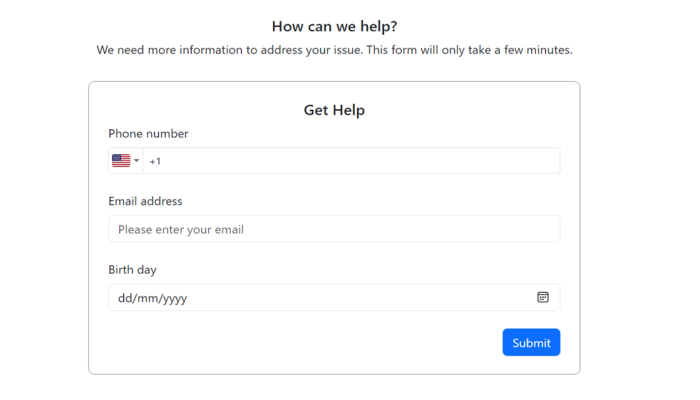Click the word Submit on blue button

coord(531,343)
